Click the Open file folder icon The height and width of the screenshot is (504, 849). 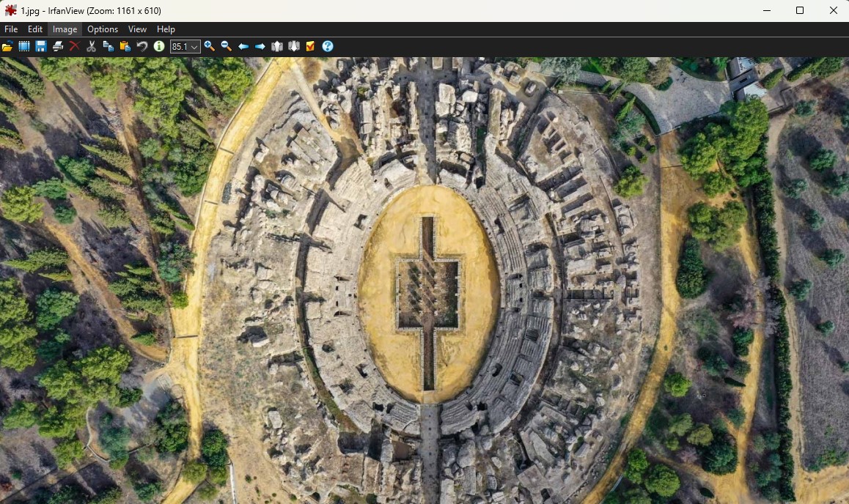tap(7, 46)
